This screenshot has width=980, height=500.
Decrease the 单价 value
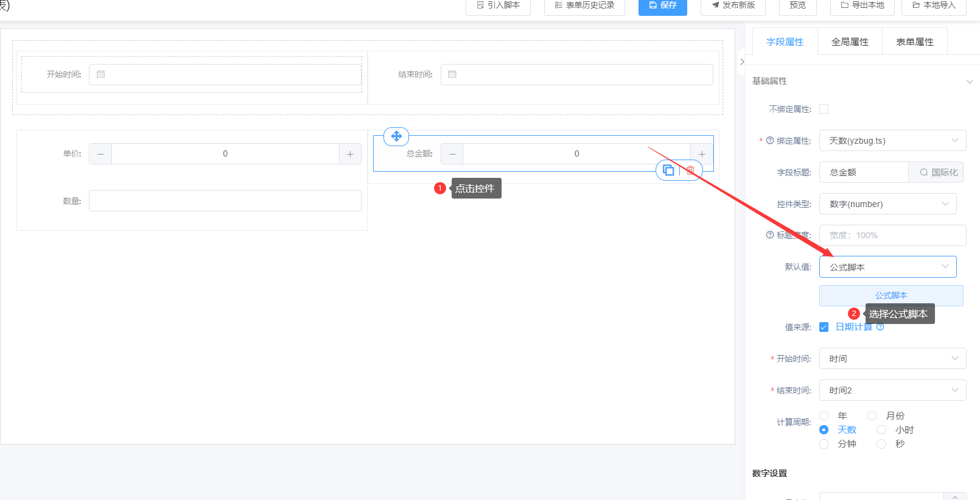click(x=100, y=154)
